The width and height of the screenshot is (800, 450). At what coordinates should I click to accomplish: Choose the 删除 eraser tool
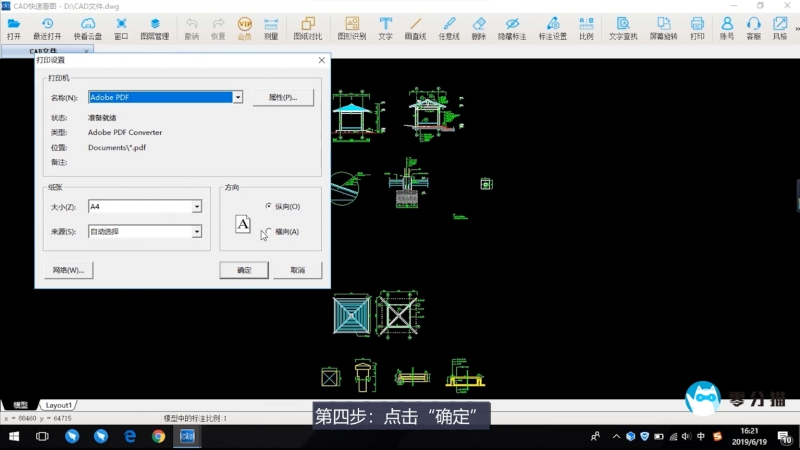point(479,27)
